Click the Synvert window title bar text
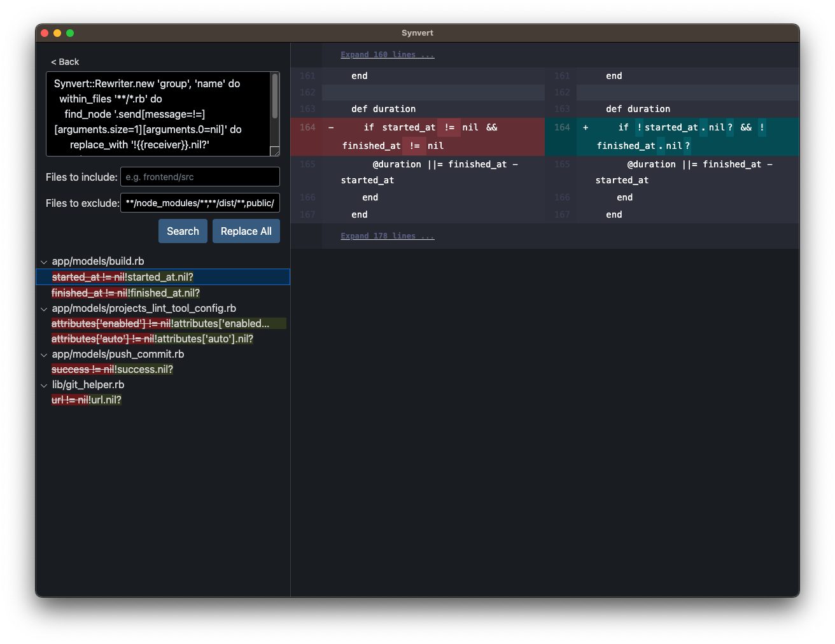 pos(417,33)
